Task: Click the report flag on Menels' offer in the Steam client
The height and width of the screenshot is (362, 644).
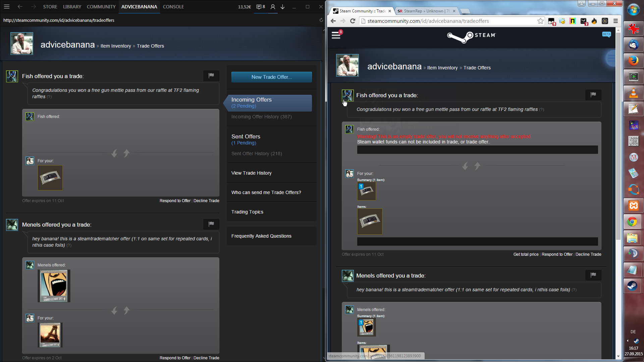Action: [x=211, y=224]
